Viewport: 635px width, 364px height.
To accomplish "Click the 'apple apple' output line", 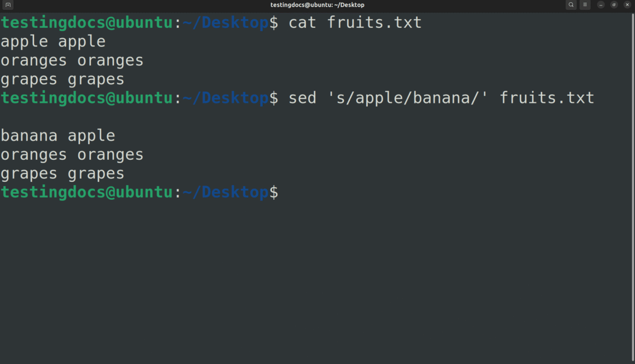I will click(53, 42).
